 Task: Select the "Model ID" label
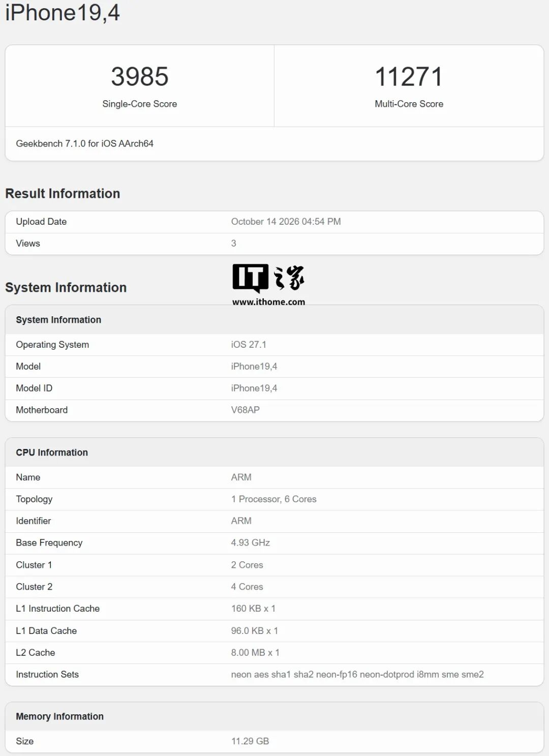(34, 388)
